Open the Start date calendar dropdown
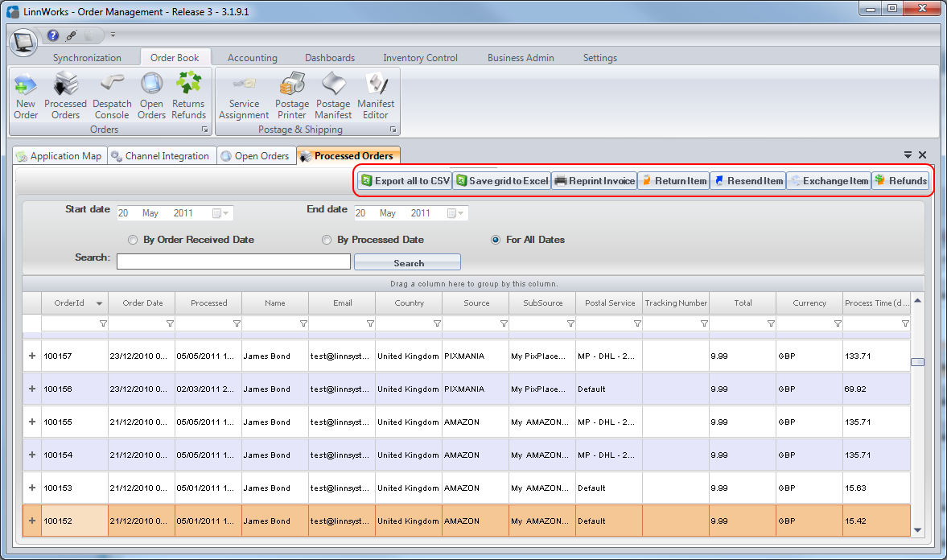The height and width of the screenshot is (560, 947). (x=221, y=214)
